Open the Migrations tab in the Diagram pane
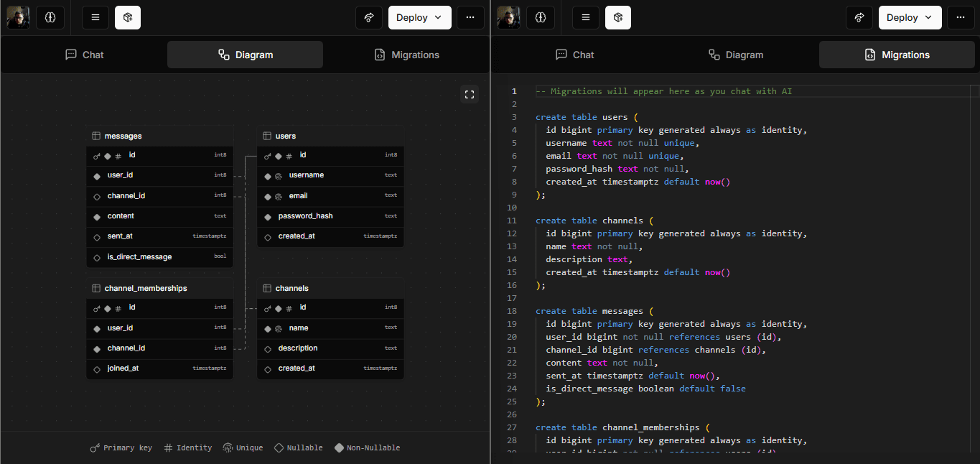This screenshot has height=464, width=980. tap(406, 55)
